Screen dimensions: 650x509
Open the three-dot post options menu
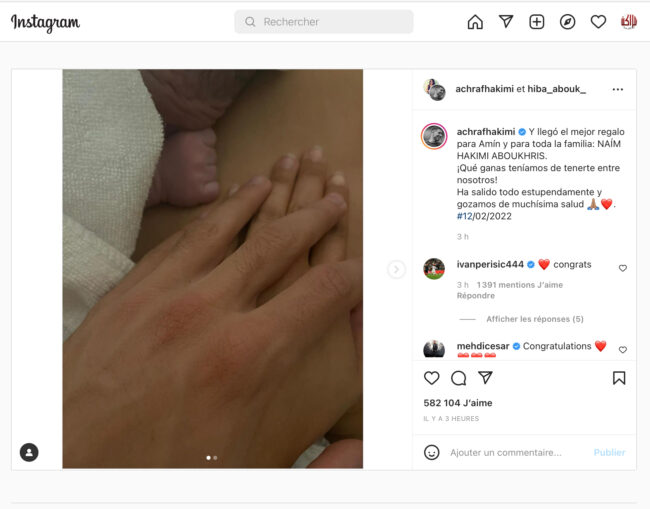618,89
